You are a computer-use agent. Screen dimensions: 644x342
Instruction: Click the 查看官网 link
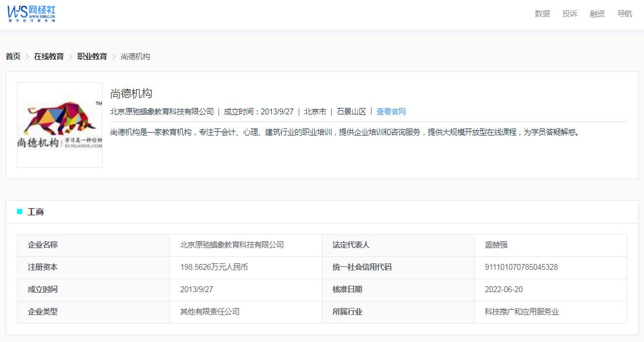(x=391, y=111)
